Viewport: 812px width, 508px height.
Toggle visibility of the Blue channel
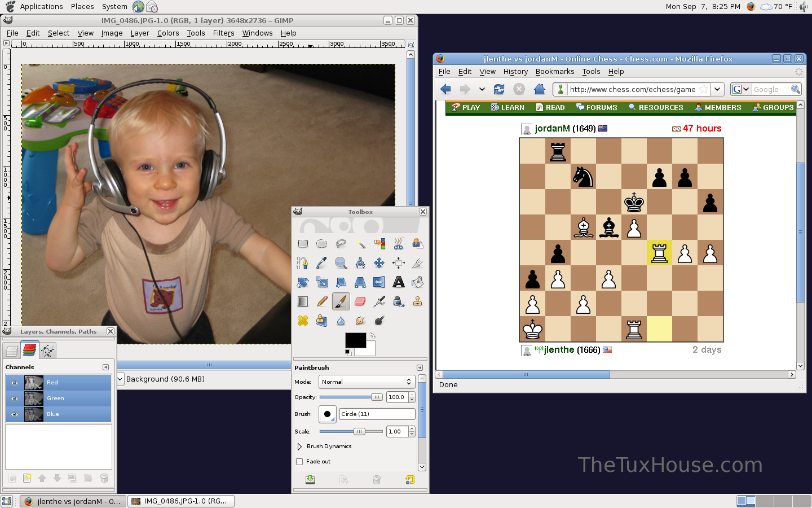coord(15,414)
